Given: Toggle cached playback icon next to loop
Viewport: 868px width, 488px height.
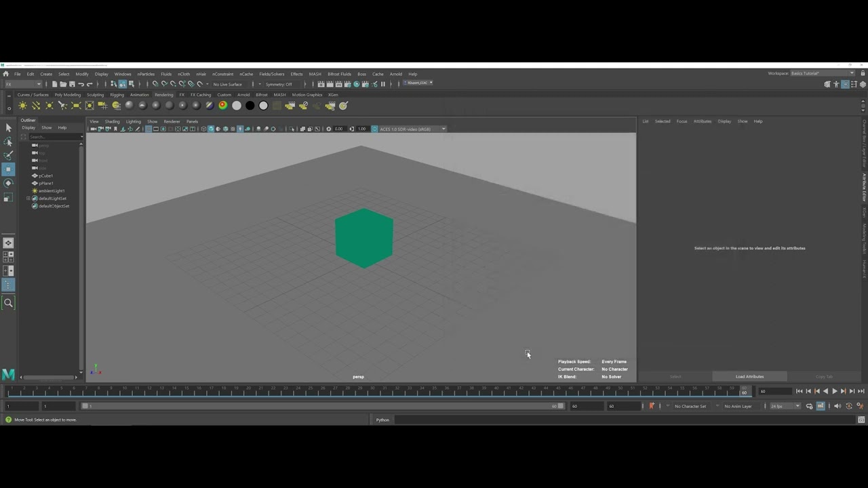Looking at the screenshot, I should tap(821, 406).
